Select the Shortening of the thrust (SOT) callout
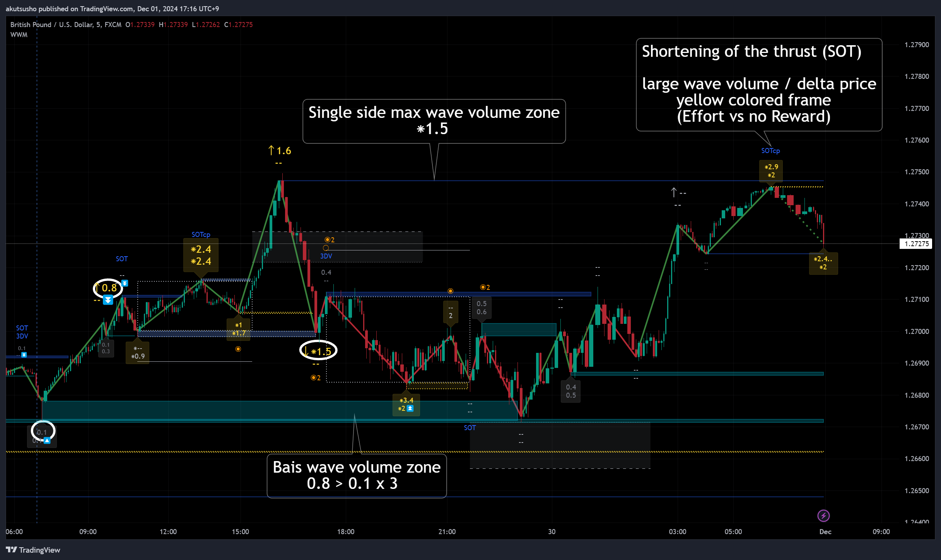This screenshot has width=941, height=560. pyautogui.click(x=759, y=85)
